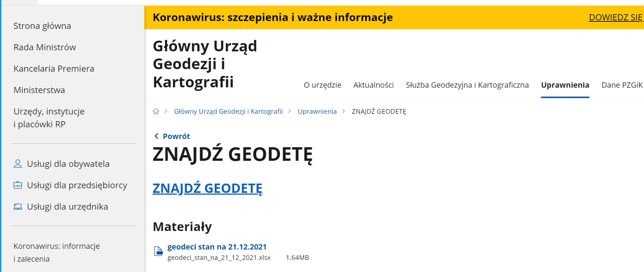Image resolution: width=644 pixels, height=272 pixels.
Task: Open Kancelaria Premiera sidebar link
Action: (x=54, y=69)
